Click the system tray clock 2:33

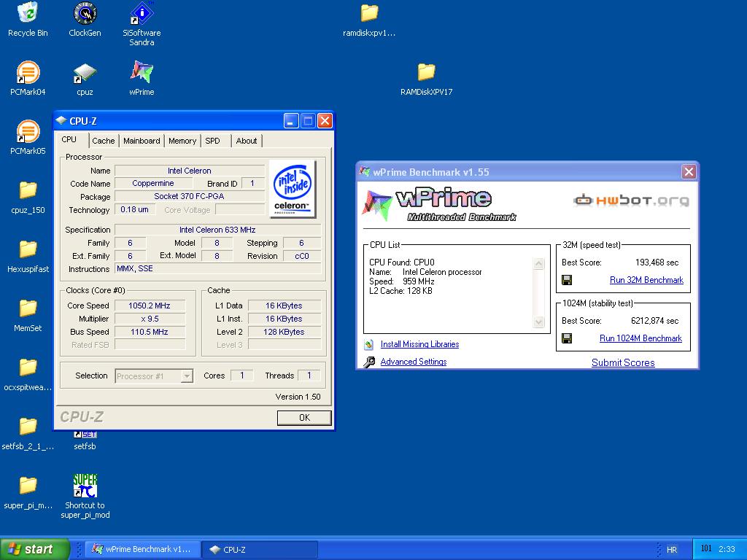pyautogui.click(x=727, y=549)
